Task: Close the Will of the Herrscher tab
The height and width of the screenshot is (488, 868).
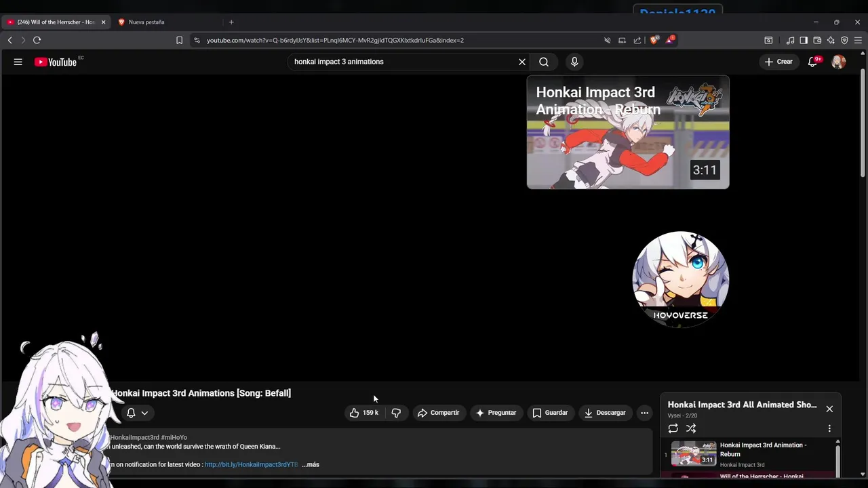Action: pos(103,22)
